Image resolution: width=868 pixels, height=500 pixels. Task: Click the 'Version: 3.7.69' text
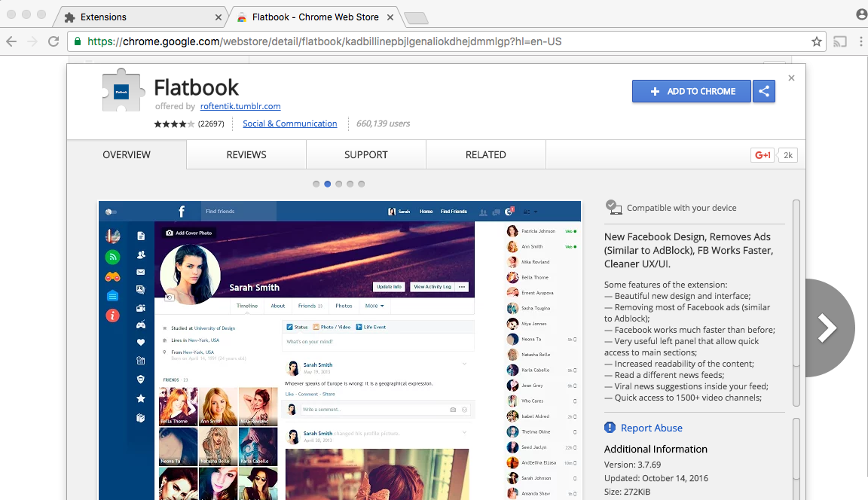click(x=632, y=465)
